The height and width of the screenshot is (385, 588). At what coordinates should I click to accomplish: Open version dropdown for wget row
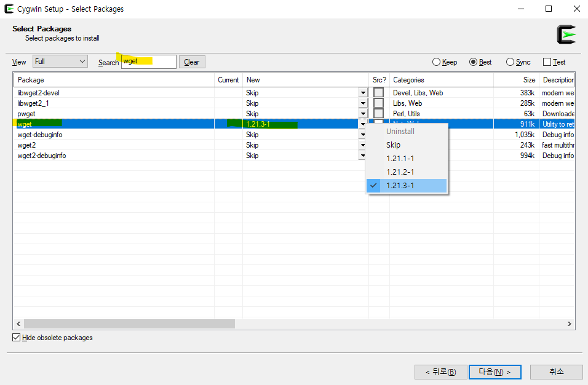point(363,124)
